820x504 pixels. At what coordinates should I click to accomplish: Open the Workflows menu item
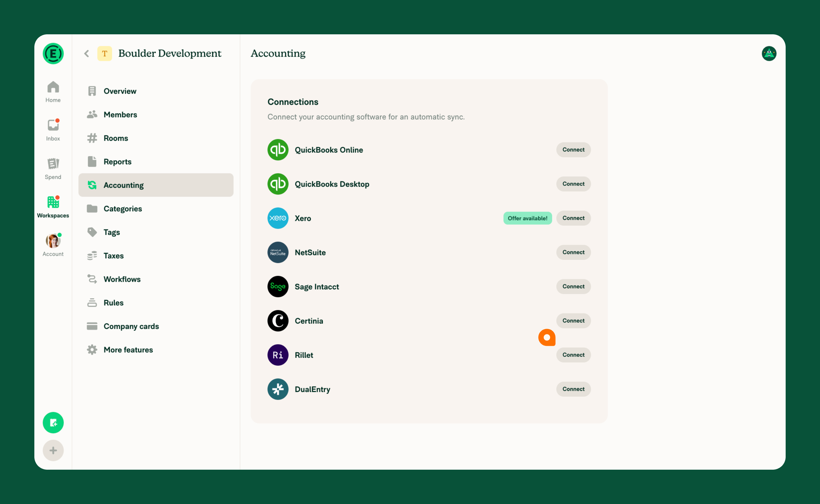click(156, 279)
